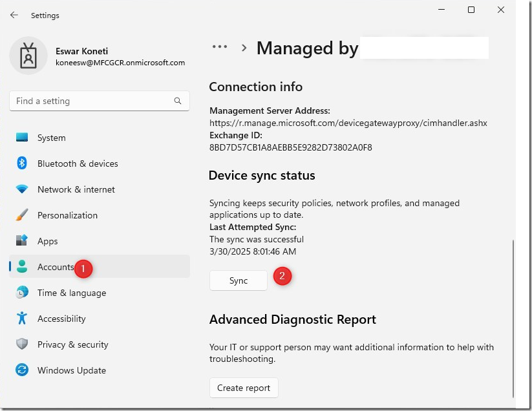
Task: Click the Windows Update refresh icon
Action: coord(22,370)
